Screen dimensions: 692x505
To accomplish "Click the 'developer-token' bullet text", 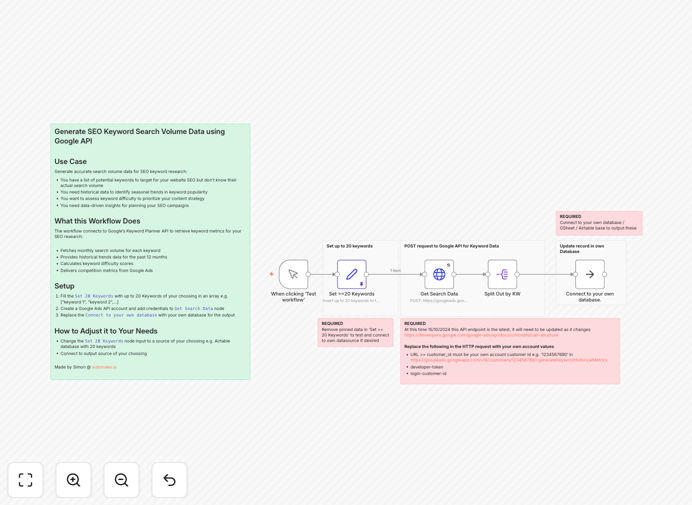I will point(426,367).
